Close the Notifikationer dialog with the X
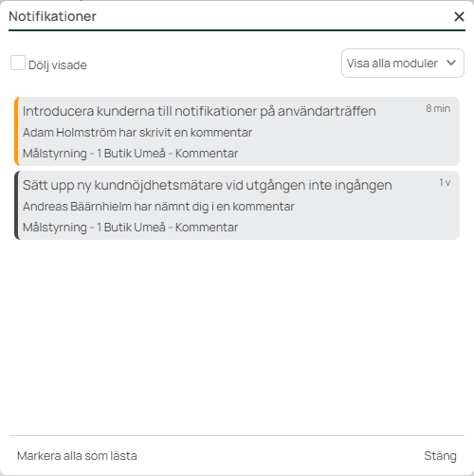Image resolution: width=474 pixels, height=476 pixels. (459, 16)
